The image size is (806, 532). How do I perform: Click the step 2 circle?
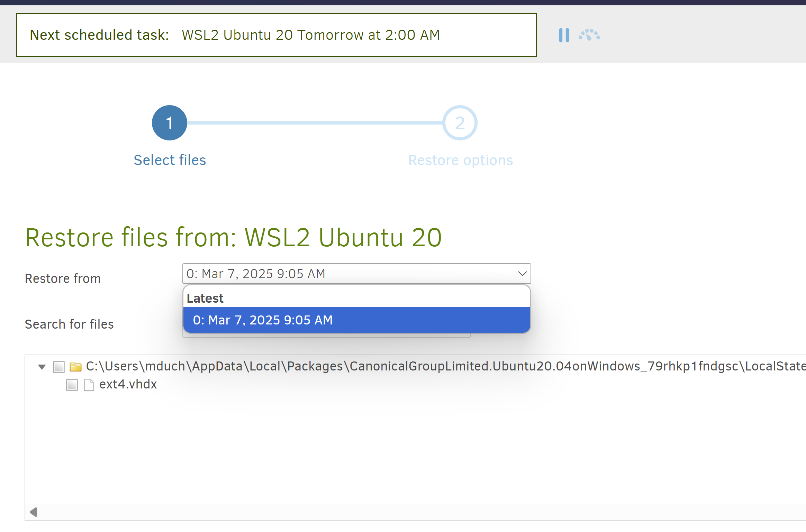[x=460, y=123]
